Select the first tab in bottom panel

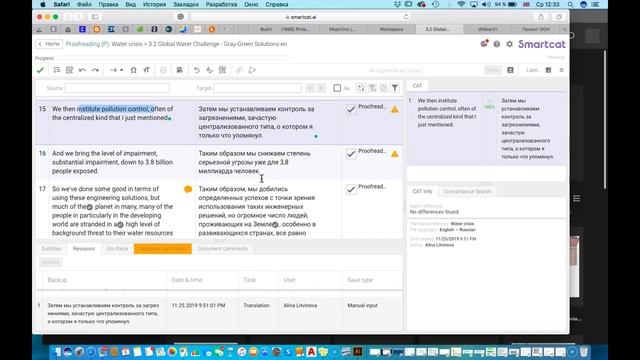coord(51,249)
